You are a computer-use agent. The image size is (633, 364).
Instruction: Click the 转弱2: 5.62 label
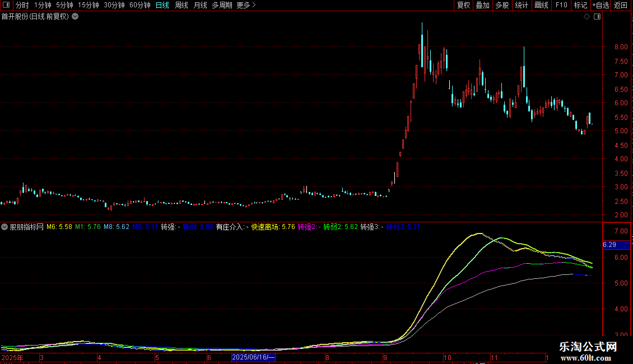point(341,227)
